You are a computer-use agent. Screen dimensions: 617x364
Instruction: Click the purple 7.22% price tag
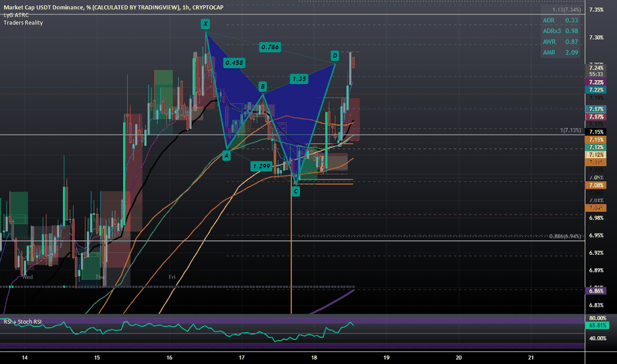pos(596,82)
